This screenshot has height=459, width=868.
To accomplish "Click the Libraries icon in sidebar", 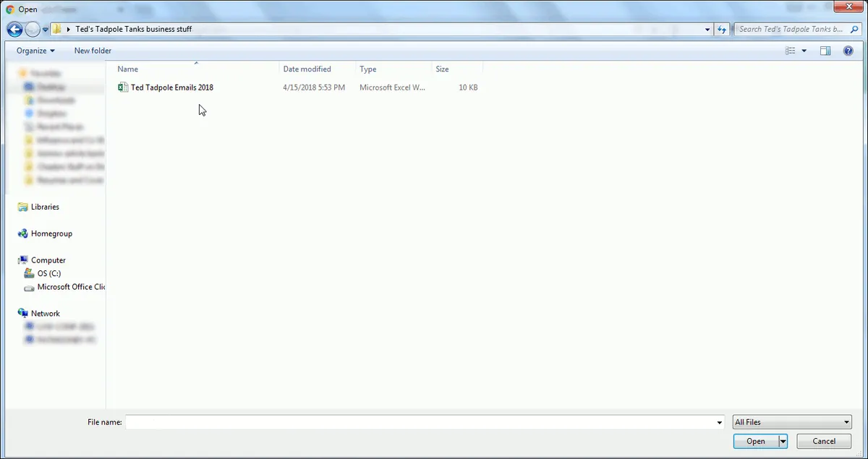I will 23,207.
